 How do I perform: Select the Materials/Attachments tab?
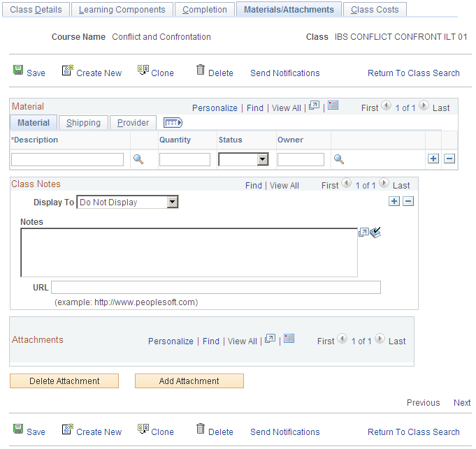click(289, 10)
